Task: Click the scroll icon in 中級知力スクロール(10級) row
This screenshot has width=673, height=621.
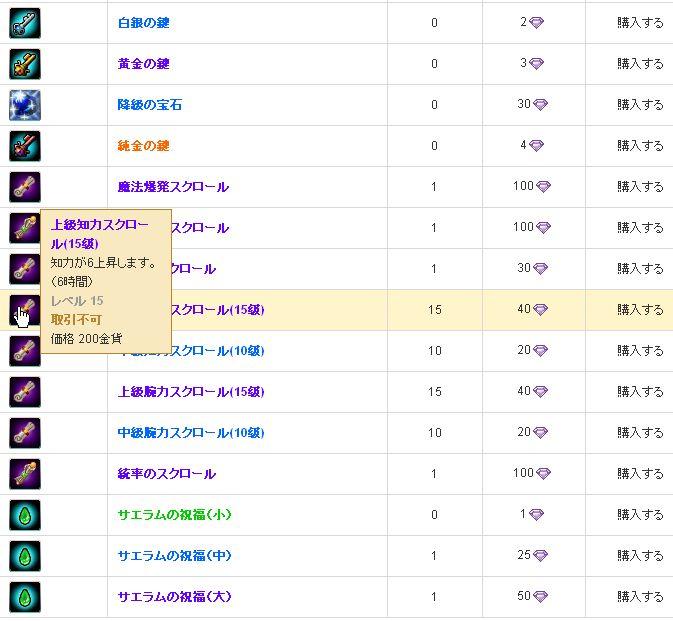Action: pos(25,351)
